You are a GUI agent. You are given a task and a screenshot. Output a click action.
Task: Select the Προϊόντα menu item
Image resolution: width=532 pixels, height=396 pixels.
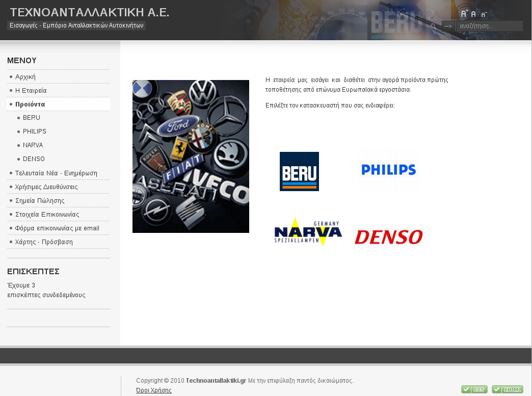click(59, 104)
